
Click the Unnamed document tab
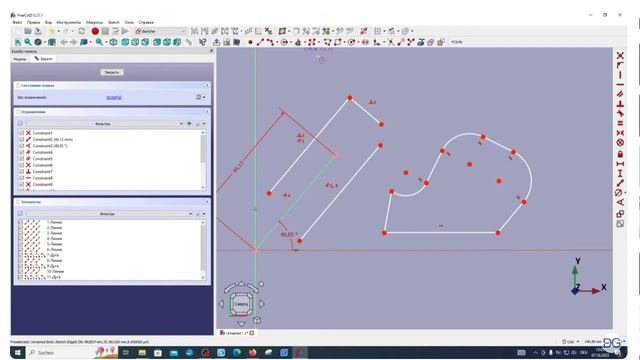point(237,333)
